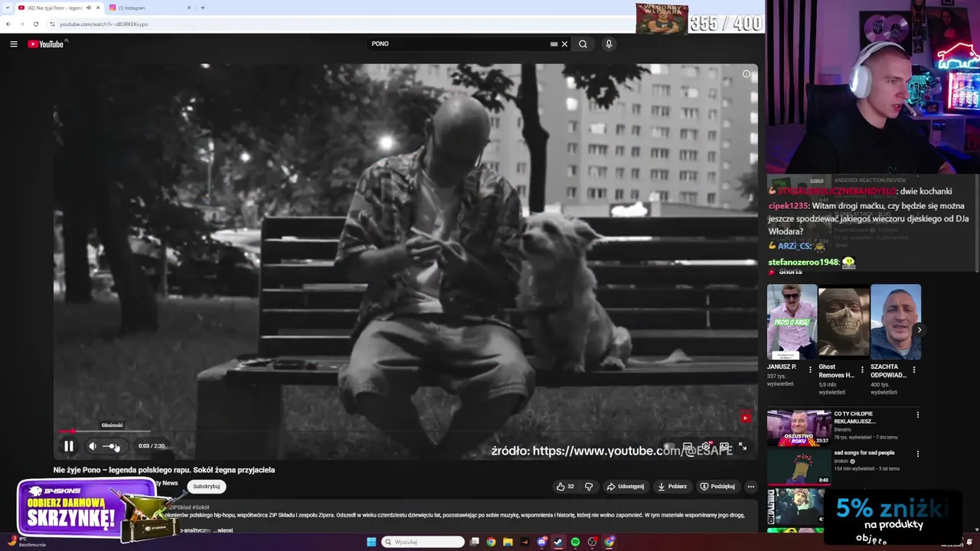Like the video with the thumbs-up button
The image size is (980, 551).
coord(565,486)
